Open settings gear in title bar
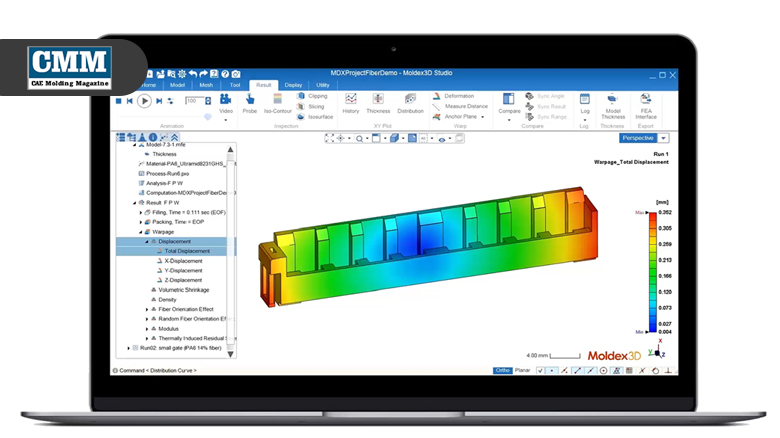 pos(182,74)
